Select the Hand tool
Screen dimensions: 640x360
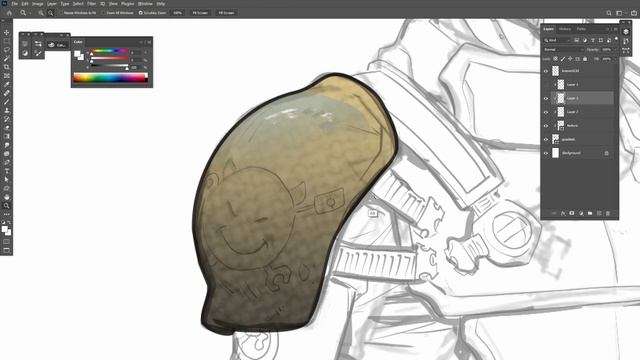(x=7, y=197)
